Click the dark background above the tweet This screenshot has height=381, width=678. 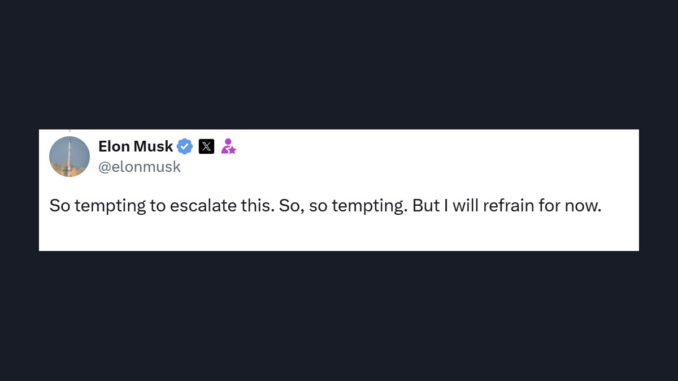click(x=339, y=65)
